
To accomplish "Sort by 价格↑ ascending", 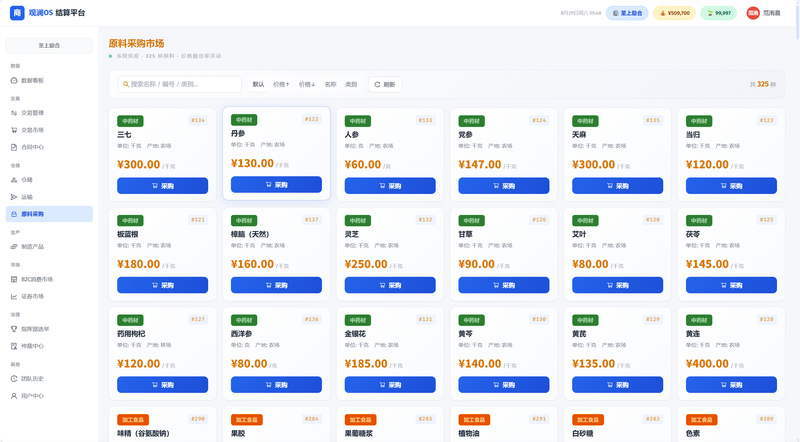I will (x=281, y=84).
